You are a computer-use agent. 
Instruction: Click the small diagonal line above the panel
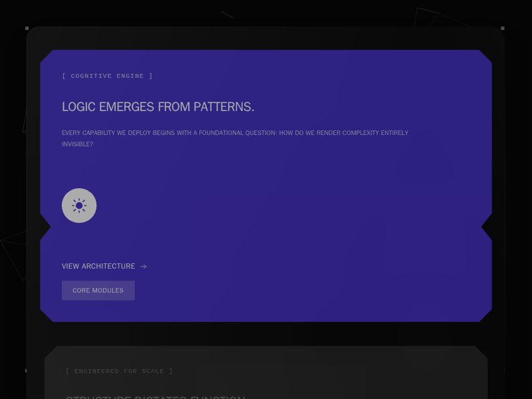[x=227, y=15]
